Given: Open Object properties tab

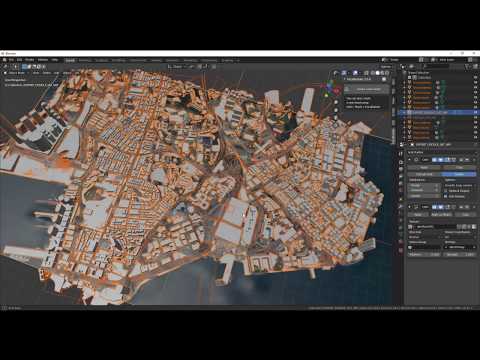Looking at the screenshot, I should click(401, 199).
